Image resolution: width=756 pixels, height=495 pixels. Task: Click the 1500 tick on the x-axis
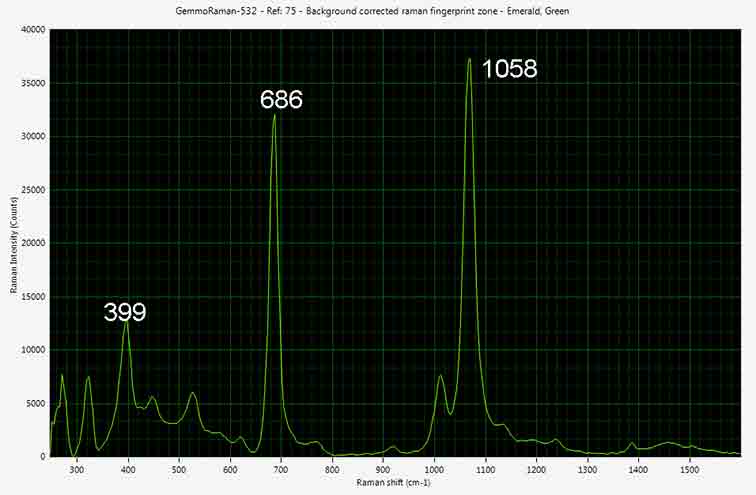[689, 468]
